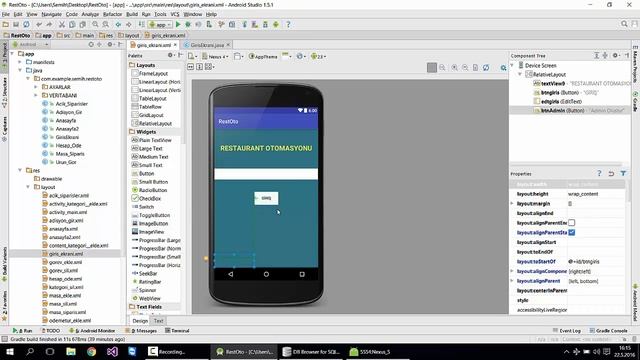Click the Search Everywhere magnifier icon
Image resolution: width=640 pixels, height=360 pixels.
click(x=624, y=24)
